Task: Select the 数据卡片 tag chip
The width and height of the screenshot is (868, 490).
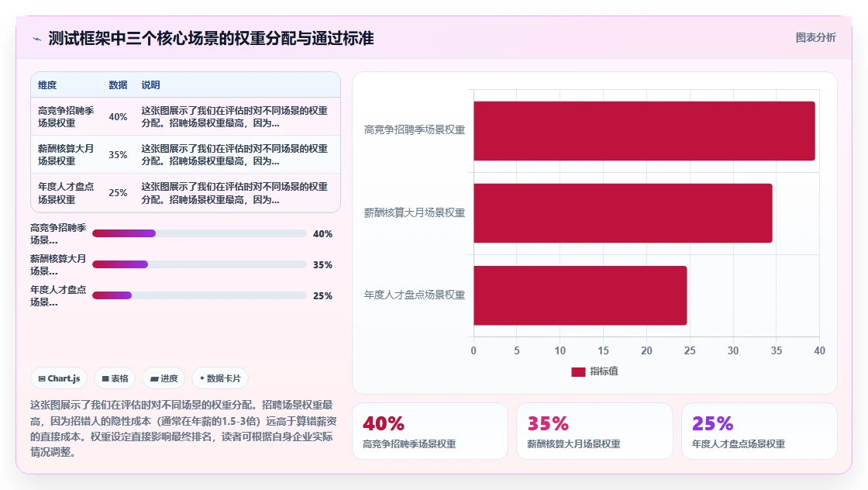Action: pos(220,378)
